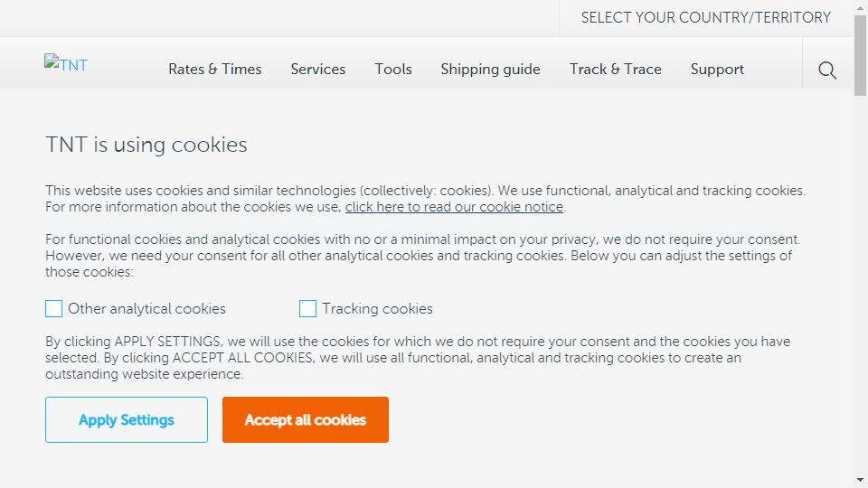
Task: Open Select Your Country/Territory selector
Action: tap(706, 18)
